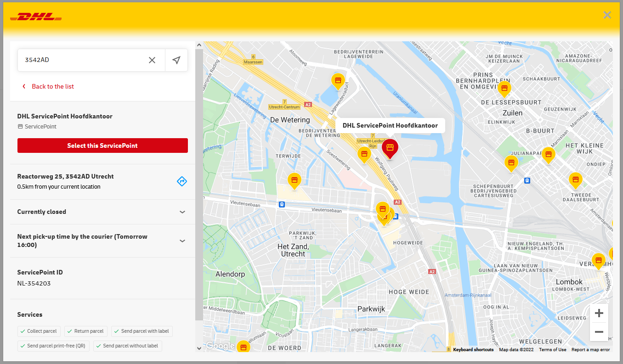Screen dimensions: 623x364
Task: Click the Collect parcel service tag
Action: click(39, 331)
